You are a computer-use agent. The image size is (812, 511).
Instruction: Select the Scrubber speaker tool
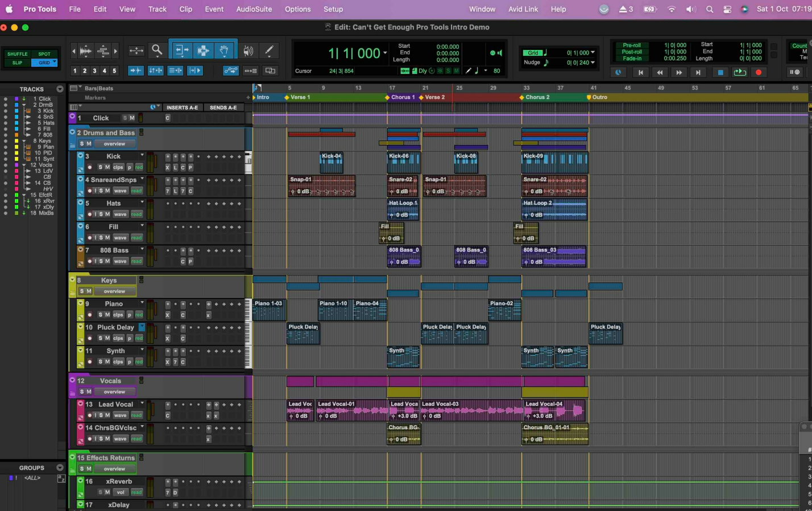click(248, 51)
